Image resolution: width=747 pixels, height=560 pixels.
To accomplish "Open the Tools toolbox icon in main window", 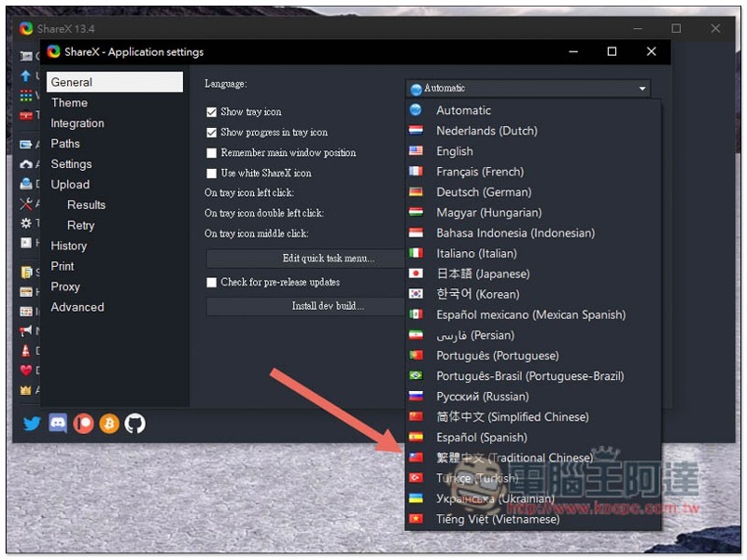I will click(x=26, y=115).
